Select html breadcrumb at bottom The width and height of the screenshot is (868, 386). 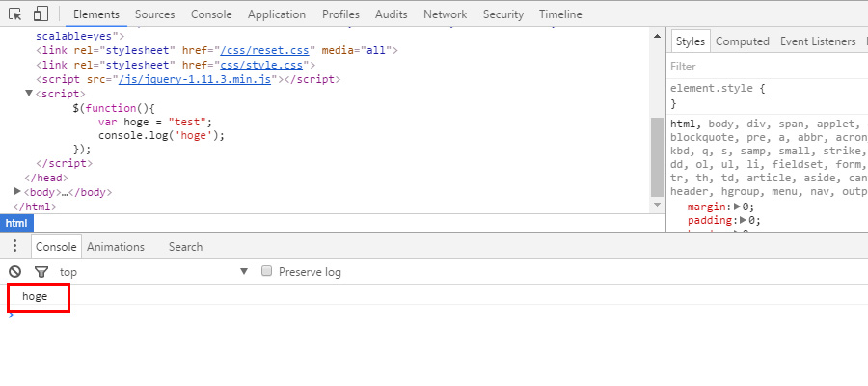(x=16, y=223)
